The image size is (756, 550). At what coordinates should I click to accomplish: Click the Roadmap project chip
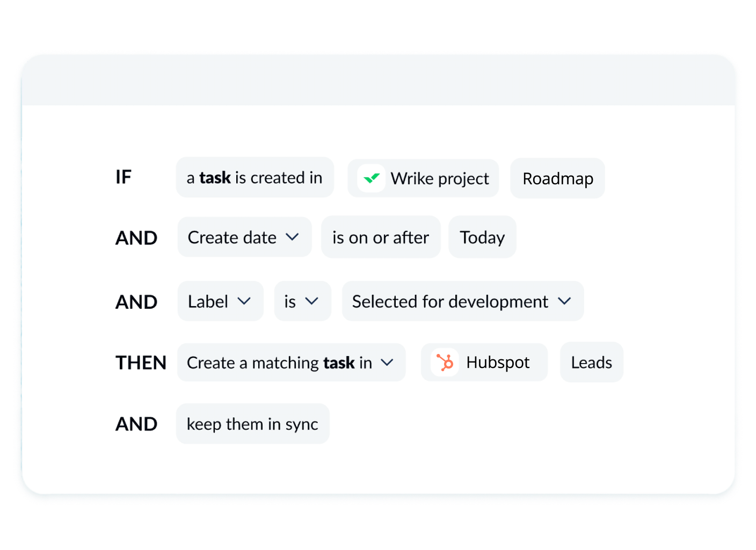click(557, 178)
